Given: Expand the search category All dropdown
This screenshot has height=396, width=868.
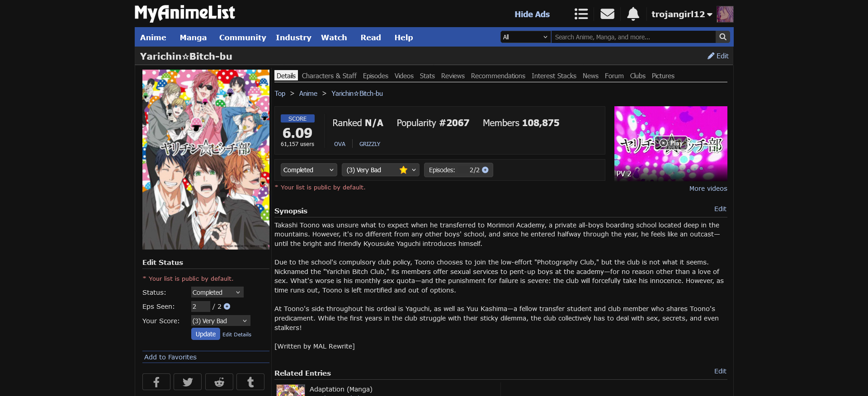Looking at the screenshot, I should (525, 37).
